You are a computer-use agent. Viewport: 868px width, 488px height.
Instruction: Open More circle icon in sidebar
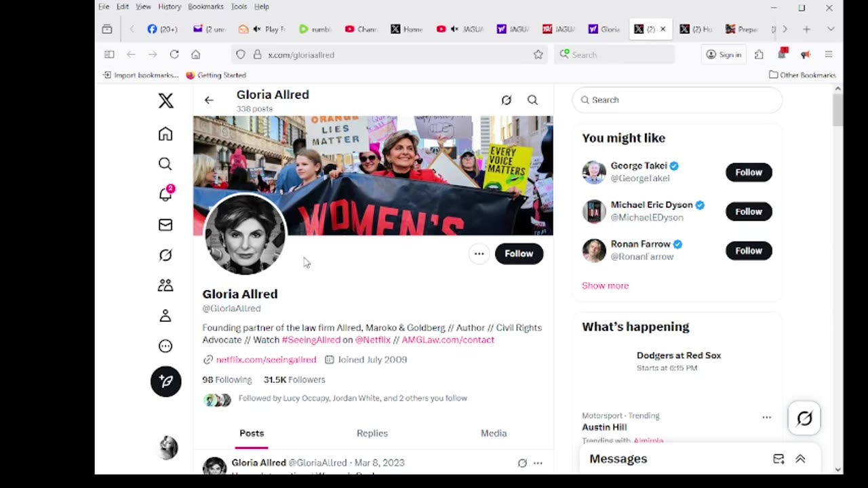[165, 346]
